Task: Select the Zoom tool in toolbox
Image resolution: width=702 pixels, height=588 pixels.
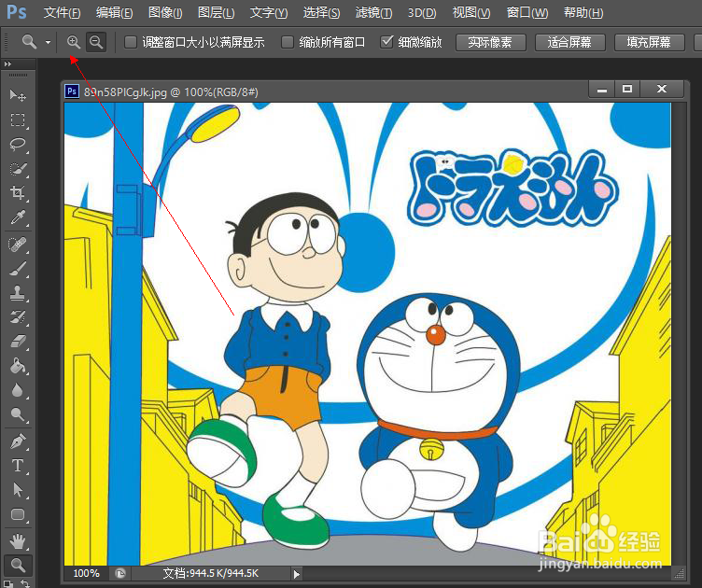Action: click(x=18, y=566)
